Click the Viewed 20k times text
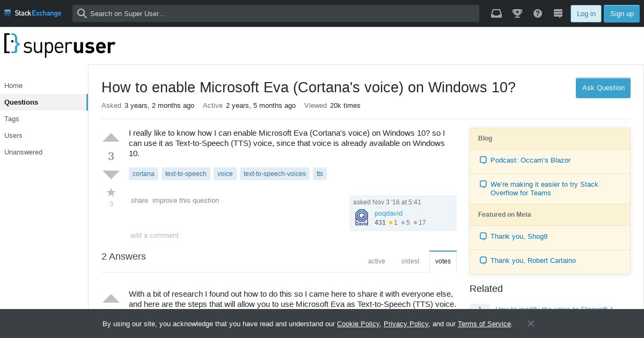This screenshot has height=338, width=644. pos(332,106)
